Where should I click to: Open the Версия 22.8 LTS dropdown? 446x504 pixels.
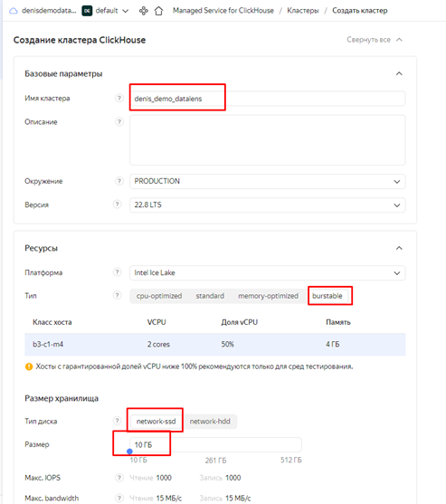coord(268,205)
